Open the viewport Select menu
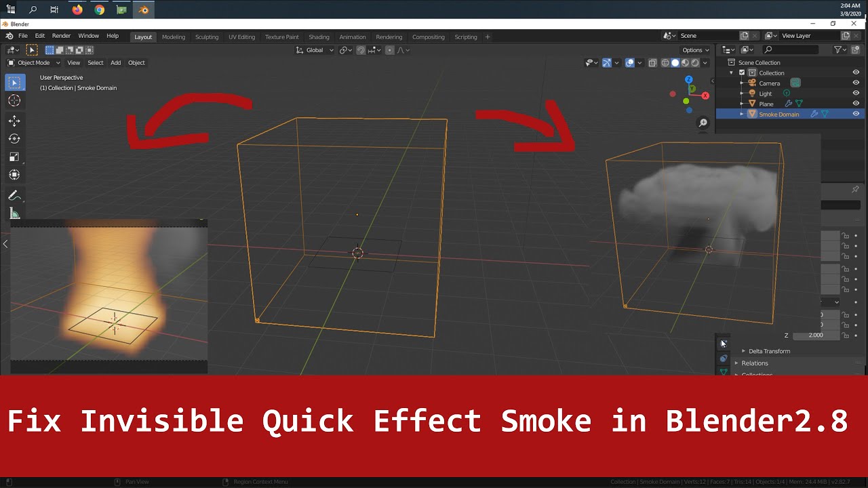Image resolution: width=868 pixels, height=488 pixels. (96, 63)
